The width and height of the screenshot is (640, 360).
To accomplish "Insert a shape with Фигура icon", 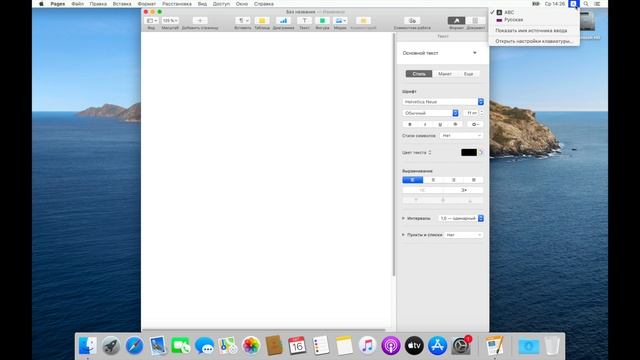I will pyautogui.click(x=322, y=20).
